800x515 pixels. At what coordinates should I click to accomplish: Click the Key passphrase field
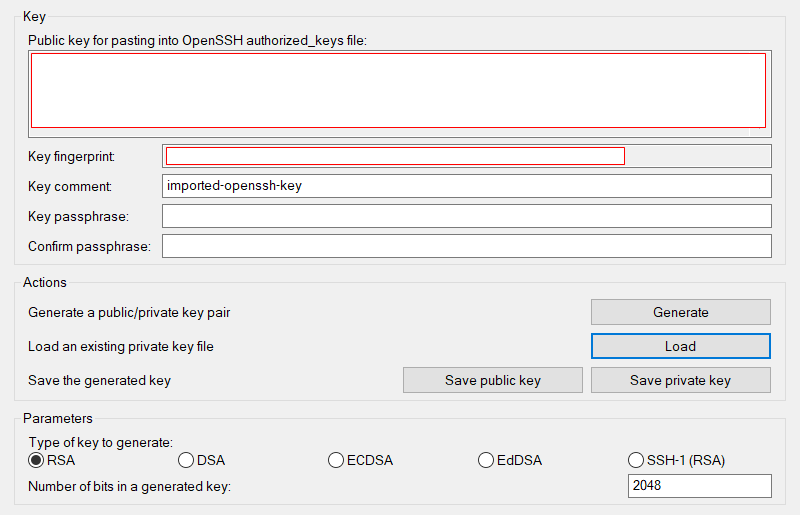pyautogui.click(x=466, y=216)
